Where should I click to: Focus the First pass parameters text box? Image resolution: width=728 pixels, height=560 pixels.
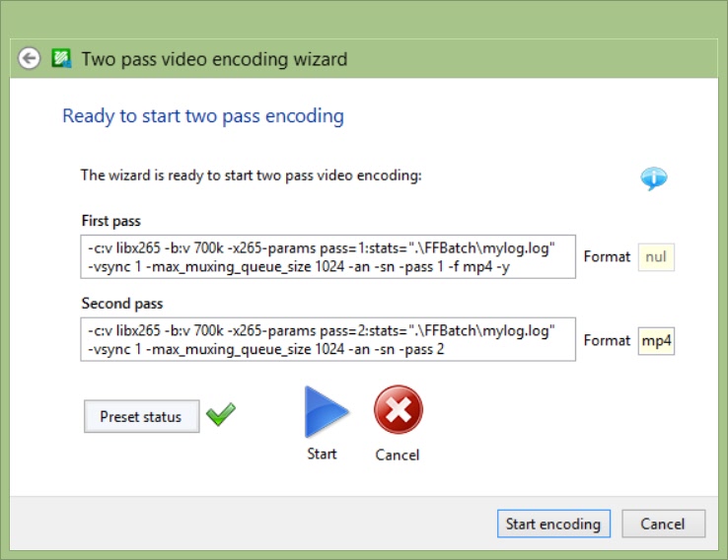[x=328, y=256]
